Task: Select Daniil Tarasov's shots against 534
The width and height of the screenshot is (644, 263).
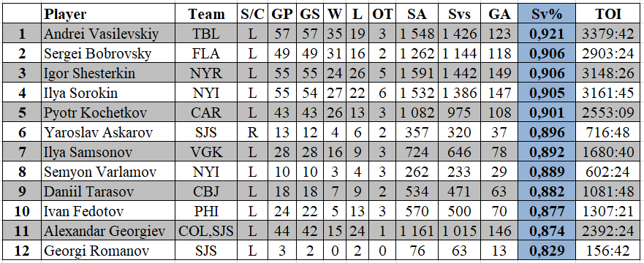Action: [417, 191]
